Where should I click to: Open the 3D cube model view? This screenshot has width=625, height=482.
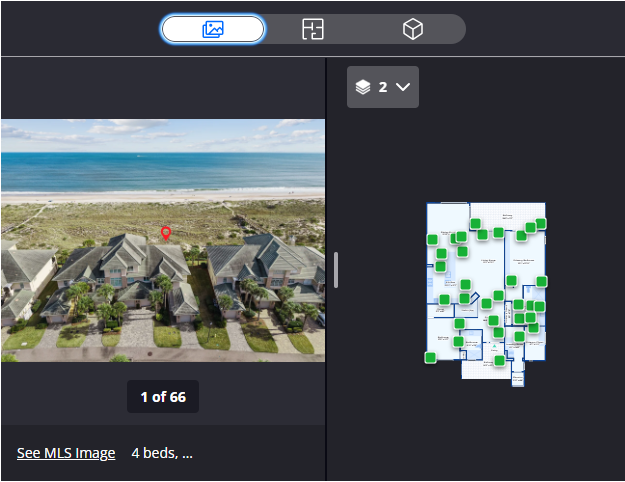tap(412, 29)
